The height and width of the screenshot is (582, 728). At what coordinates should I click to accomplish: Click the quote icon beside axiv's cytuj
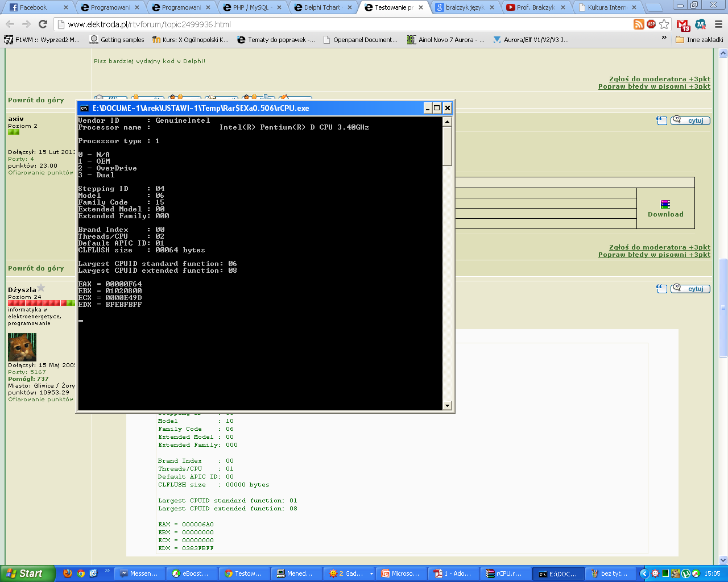point(661,120)
